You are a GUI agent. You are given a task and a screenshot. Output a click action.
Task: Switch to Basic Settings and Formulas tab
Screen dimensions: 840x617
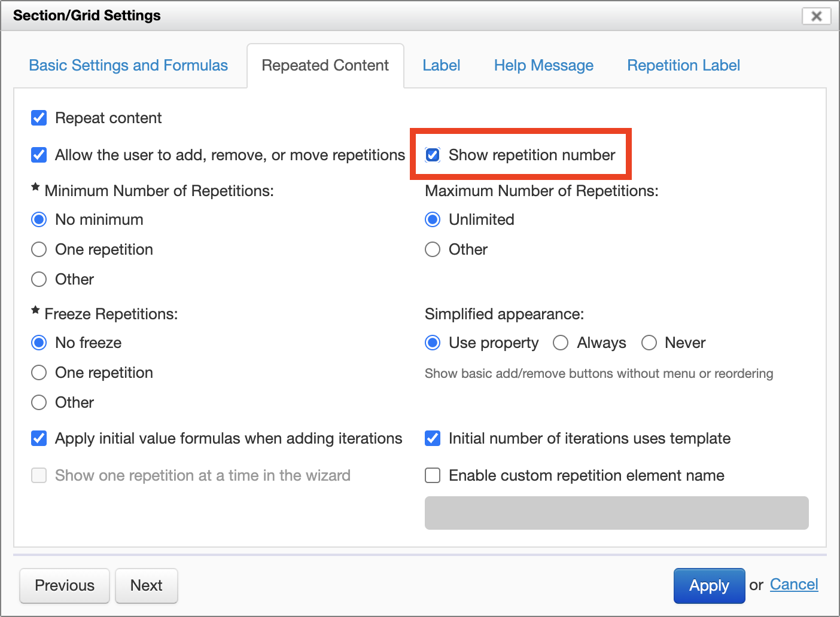pos(129,65)
